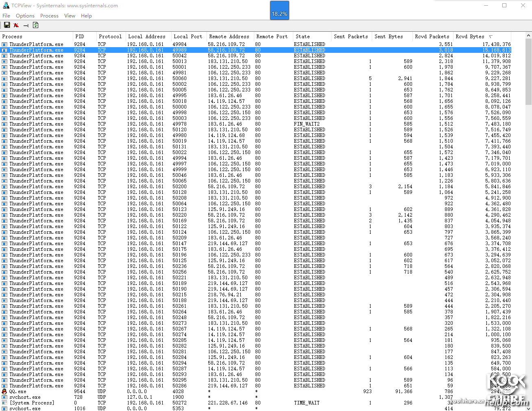Click process icon of row with local port 50285
Screen dimensions: 532x411
[4, 340]
